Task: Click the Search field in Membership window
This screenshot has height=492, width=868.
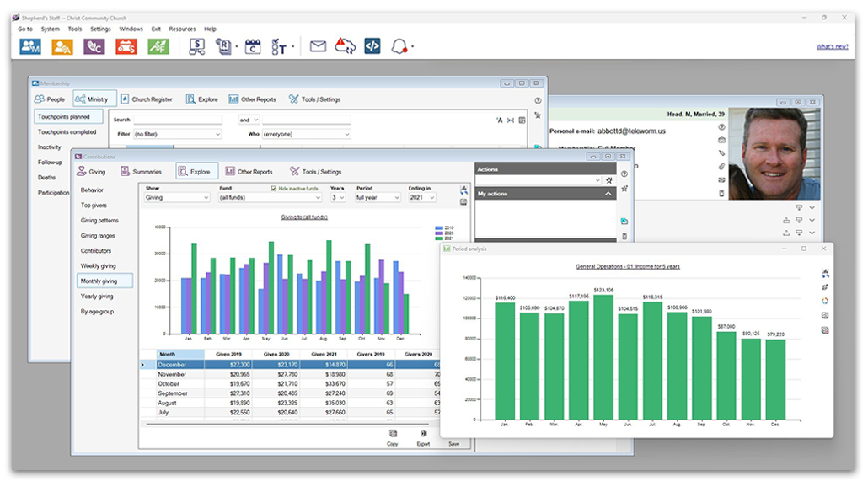Action: pos(177,120)
